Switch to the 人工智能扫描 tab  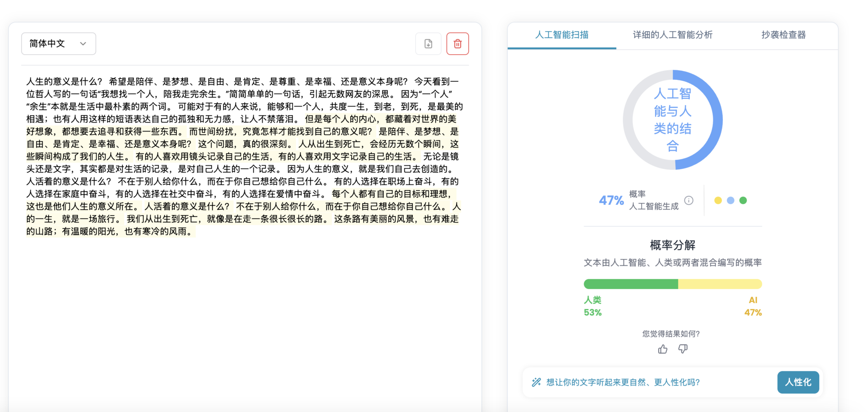(x=561, y=35)
